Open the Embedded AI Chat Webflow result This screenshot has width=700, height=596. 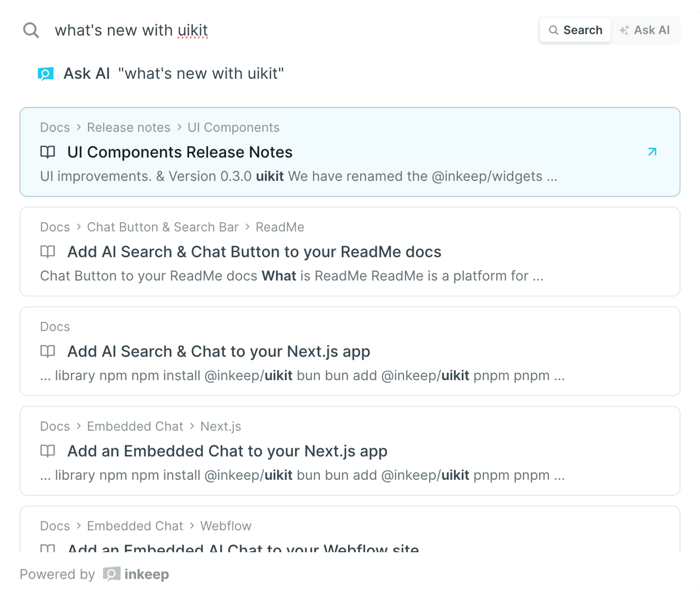[x=243, y=547]
